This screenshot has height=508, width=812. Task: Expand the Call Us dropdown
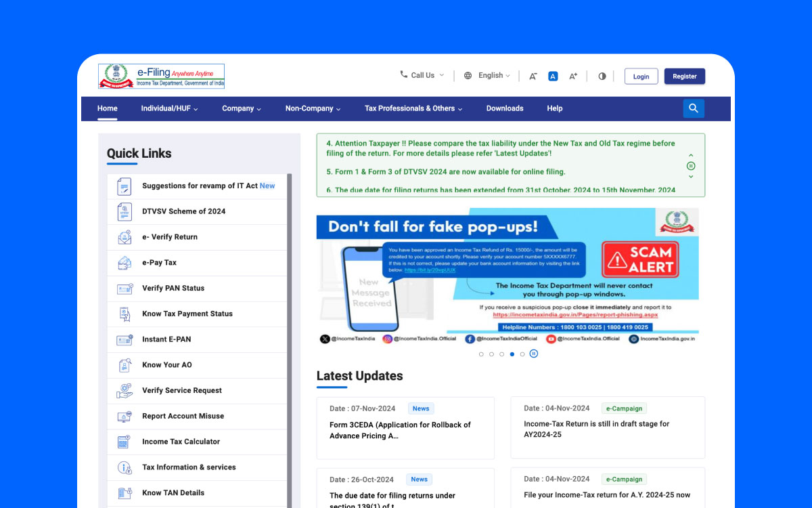click(422, 75)
